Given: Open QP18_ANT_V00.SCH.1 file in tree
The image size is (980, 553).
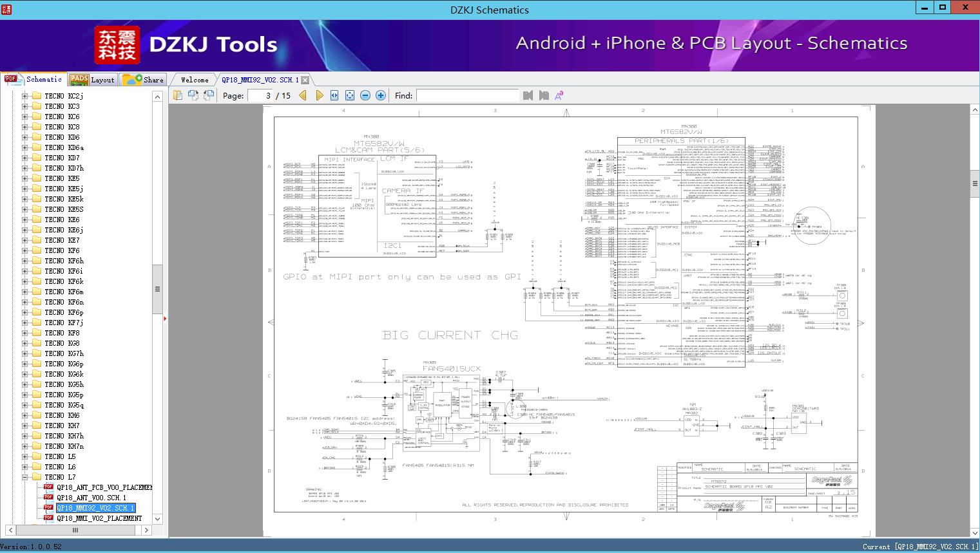Looking at the screenshot, I should pyautogui.click(x=91, y=498).
